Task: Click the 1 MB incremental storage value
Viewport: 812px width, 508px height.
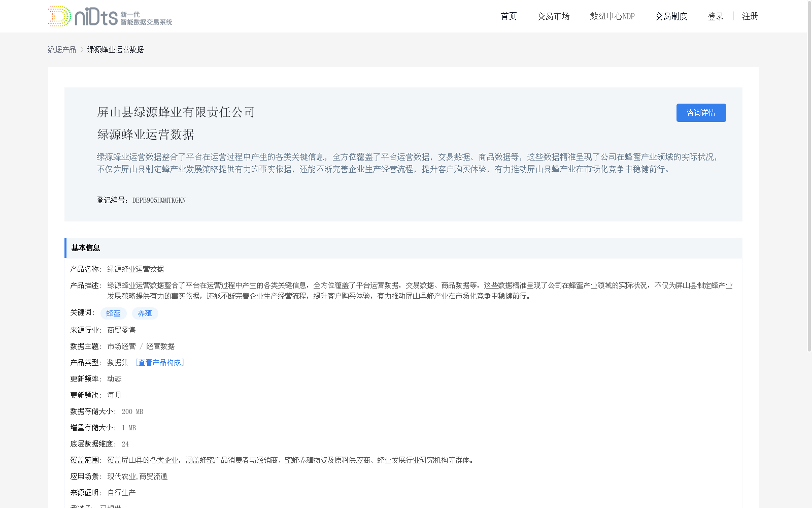Action: coord(129,428)
